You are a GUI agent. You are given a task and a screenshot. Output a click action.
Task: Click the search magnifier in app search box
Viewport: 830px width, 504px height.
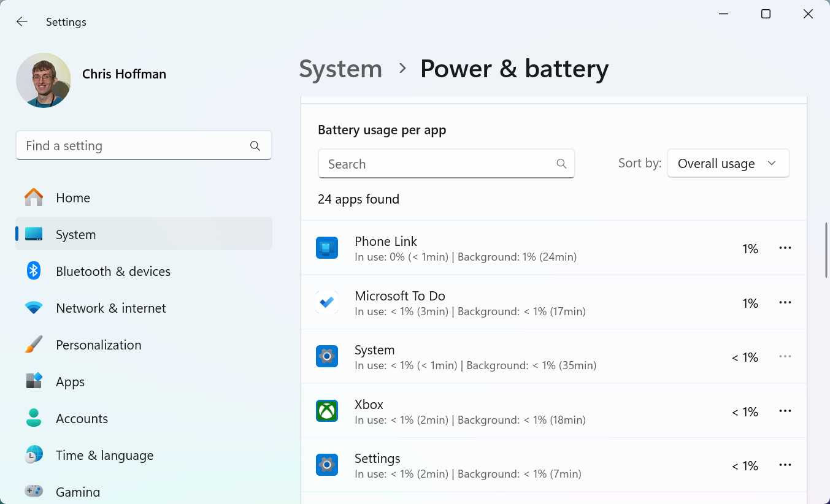point(561,164)
